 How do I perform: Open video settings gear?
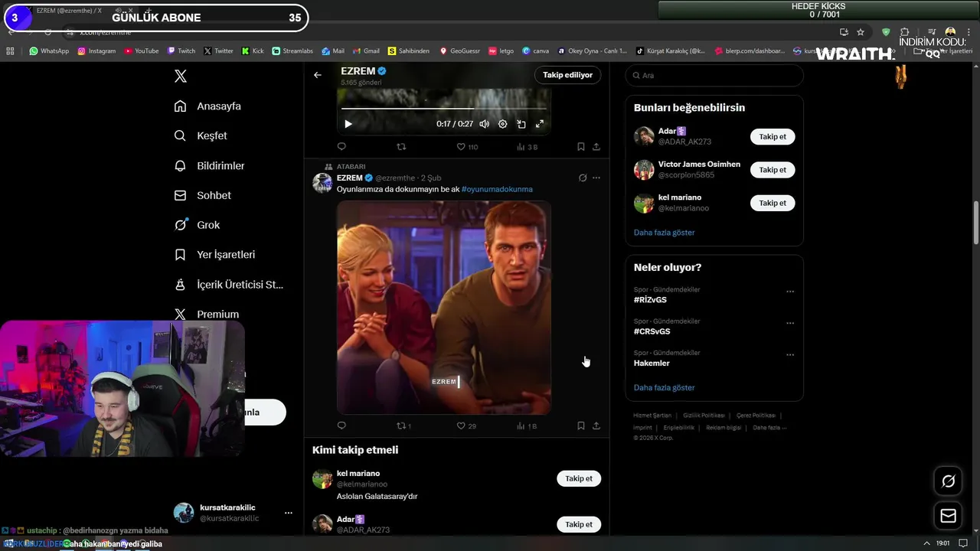coord(502,124)
